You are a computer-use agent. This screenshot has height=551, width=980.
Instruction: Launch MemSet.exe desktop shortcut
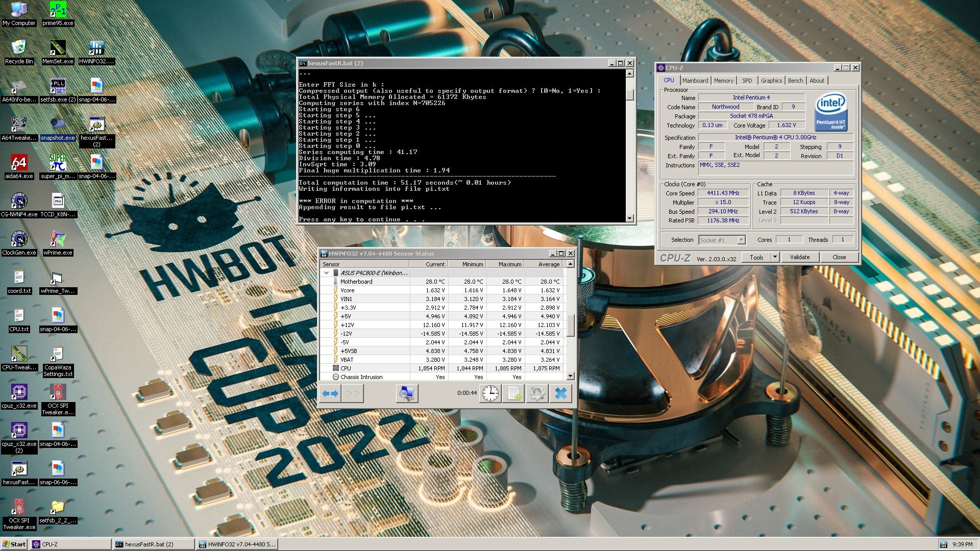(58, 52)
